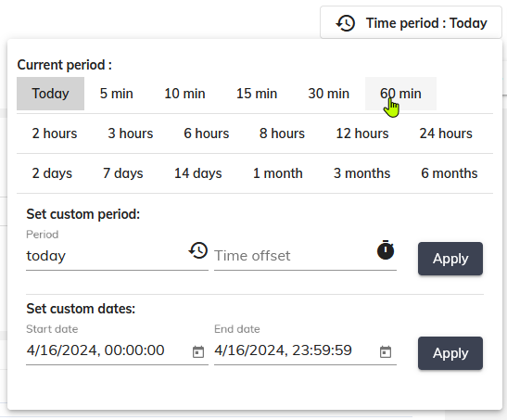Open the Time period : Today dropdown
The width and height of the screenshot is (507, 420).
(x=411, y=22)
